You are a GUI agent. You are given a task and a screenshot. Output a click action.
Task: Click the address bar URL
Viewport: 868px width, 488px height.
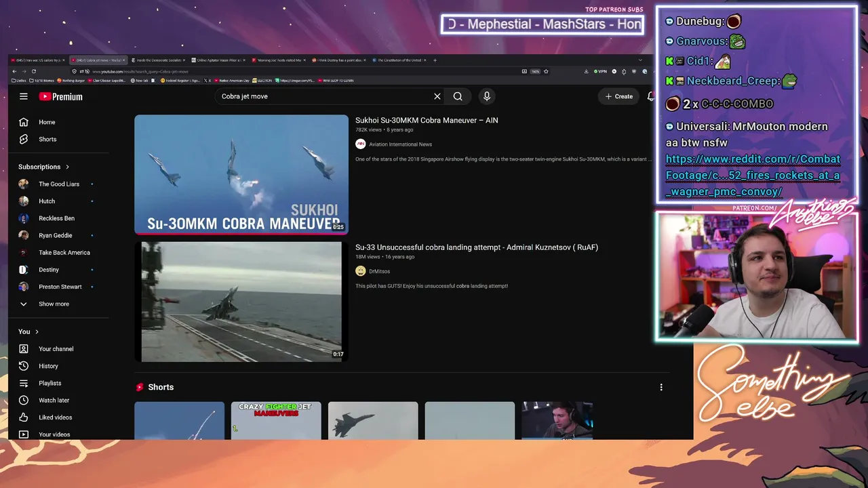coord(140,71)
